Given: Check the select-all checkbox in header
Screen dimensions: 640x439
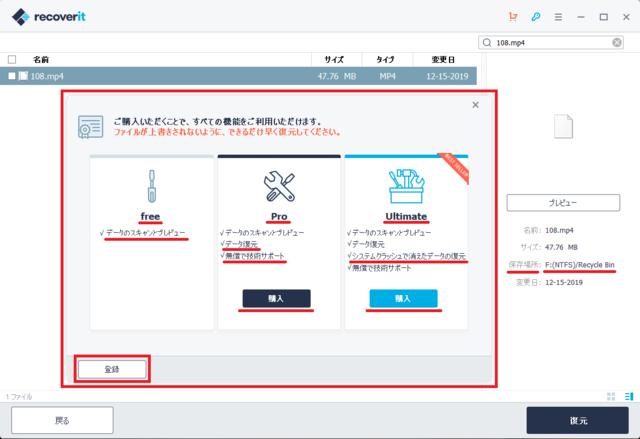Looking at the screenshot, I should [12, 60].
